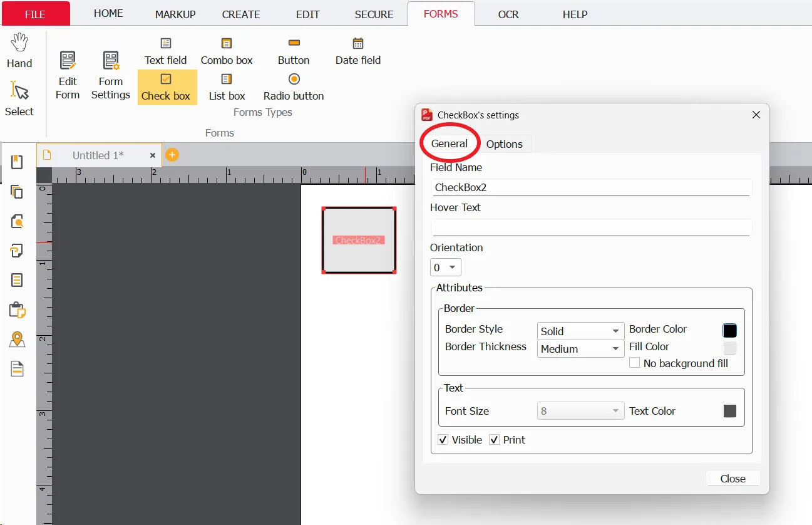Image resolution: width=812 pixels, height=525 pixels.
Task: Pick the Border Color swatch
Action: pyautogui.click(x=730, y=331)
